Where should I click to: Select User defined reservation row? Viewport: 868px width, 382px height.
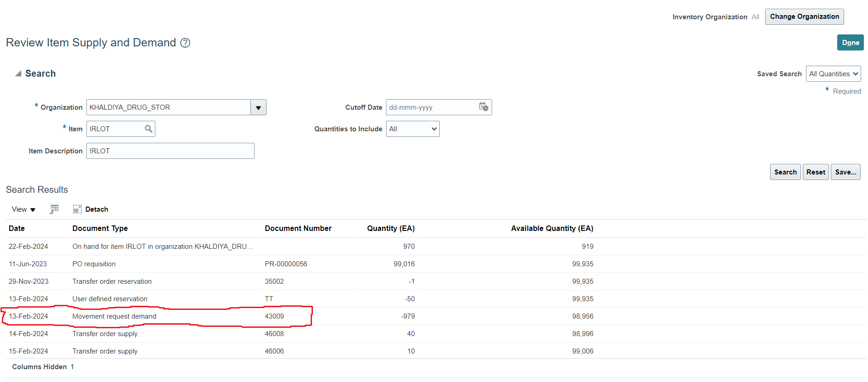436,299
